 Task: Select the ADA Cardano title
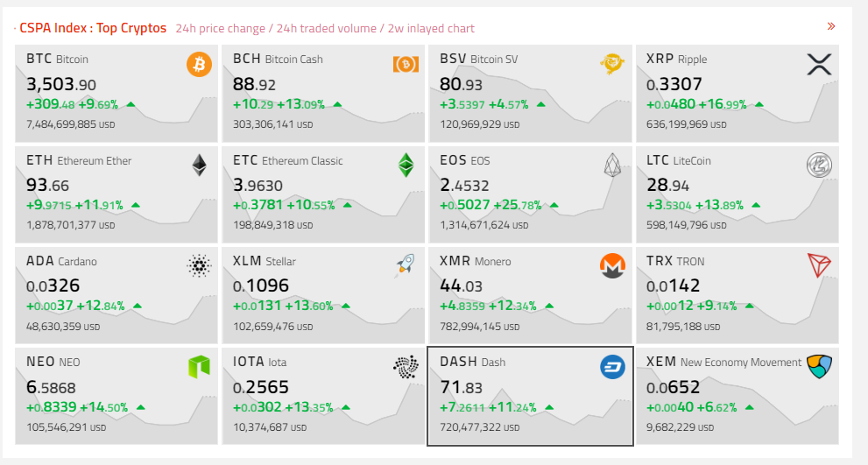pyautogui.click(x=61, y=261)
